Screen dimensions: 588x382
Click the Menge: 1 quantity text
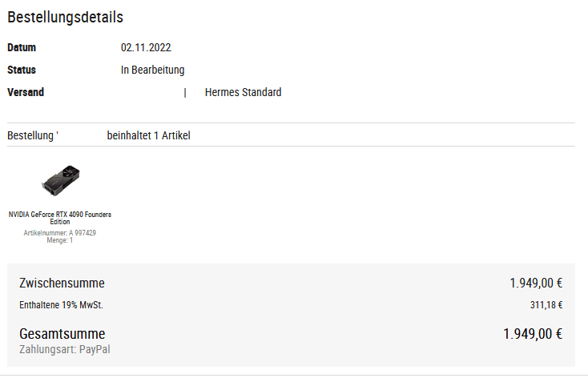coord(60,240)
